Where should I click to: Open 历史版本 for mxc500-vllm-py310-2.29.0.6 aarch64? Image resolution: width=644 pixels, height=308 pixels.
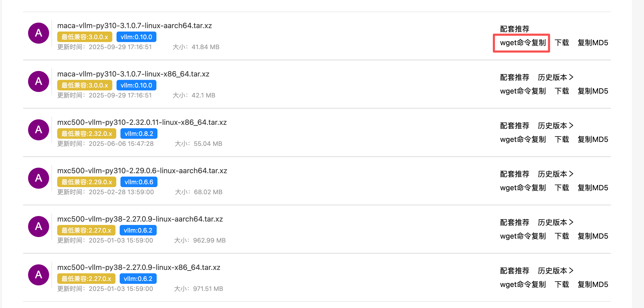[x=555, y=174]
